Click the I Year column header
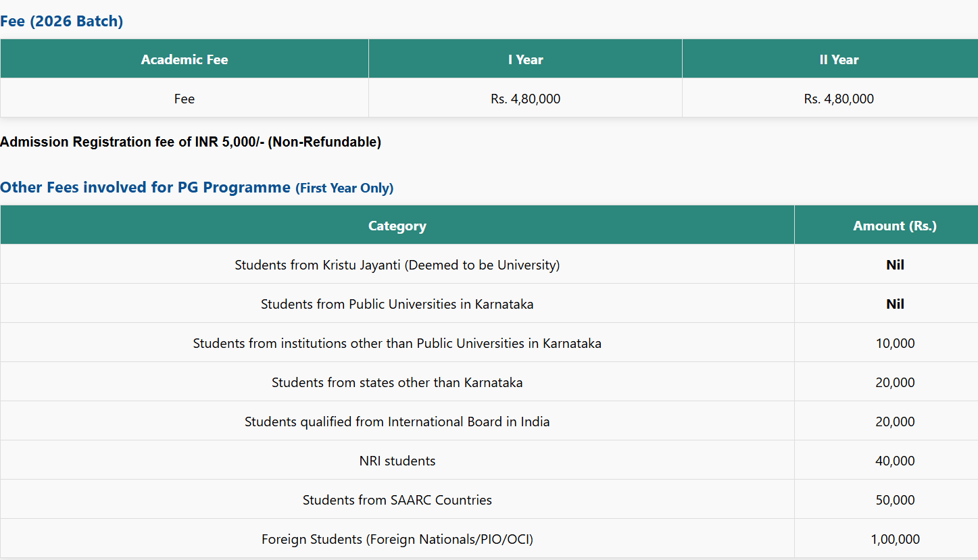Screen dimensions: 978x560 pyautogui.click(x=525, y=59)
